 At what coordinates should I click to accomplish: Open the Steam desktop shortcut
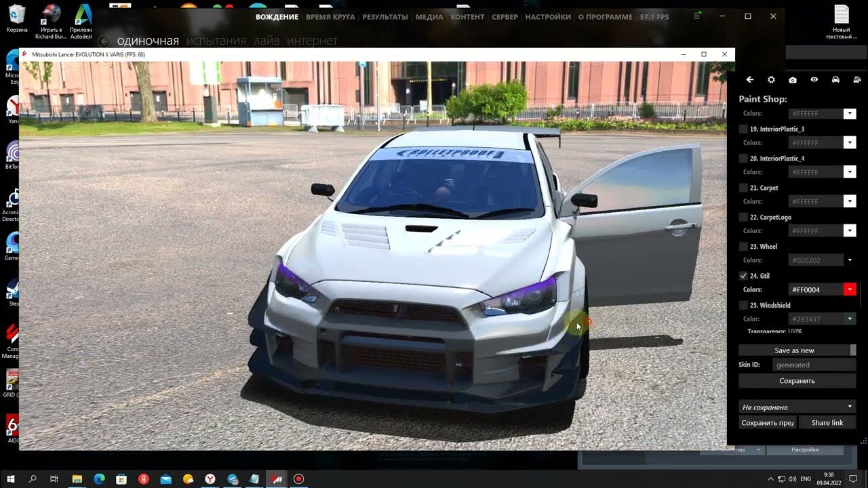pyautogui.click(x=13, y=293)
